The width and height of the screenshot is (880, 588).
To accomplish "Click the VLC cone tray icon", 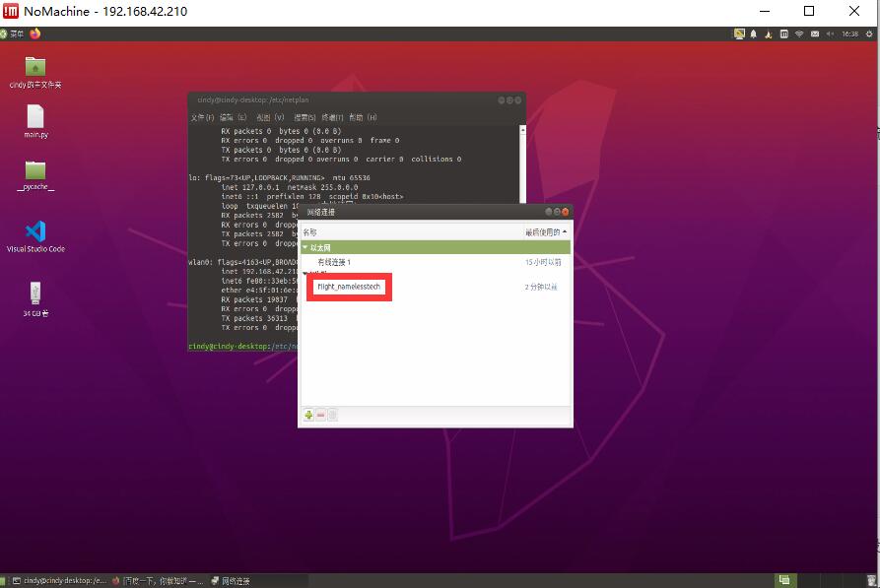I will [x=769, y=34].
